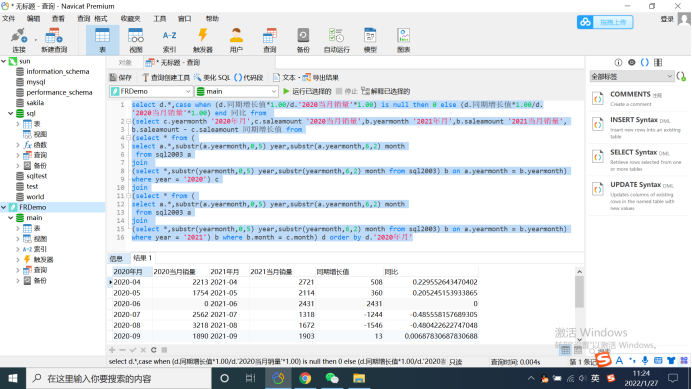This screenshot has width=692, height=389.
Task: Open the Windows Start menu
Action: click(13, 378)
